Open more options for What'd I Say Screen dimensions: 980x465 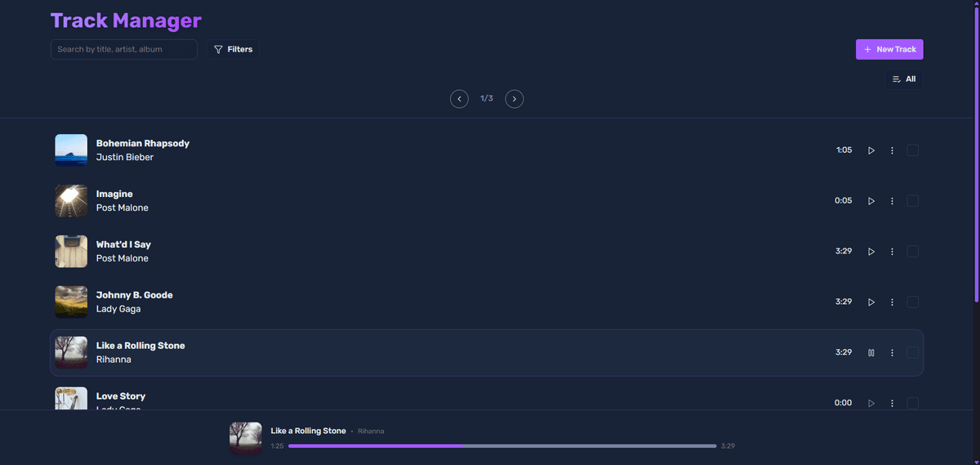point(892,252)
